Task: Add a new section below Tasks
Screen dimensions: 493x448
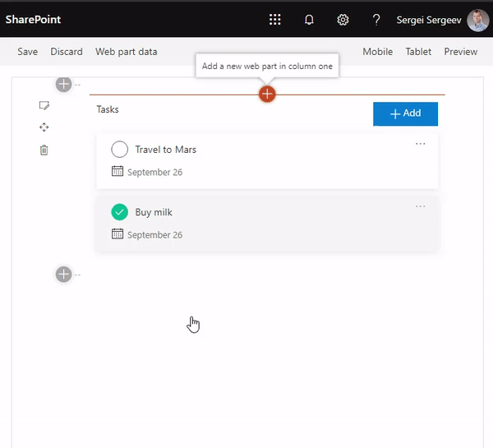Action: [x=64, y=275]
